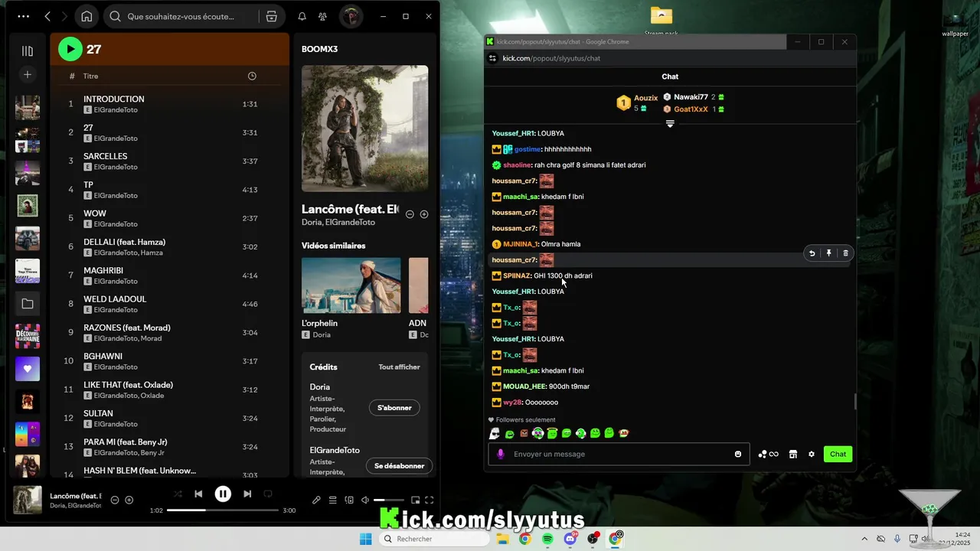Open the Hamza artist link on DELLALI
Image resolution: width=980 pixels, height=551 pixels.
152,253
